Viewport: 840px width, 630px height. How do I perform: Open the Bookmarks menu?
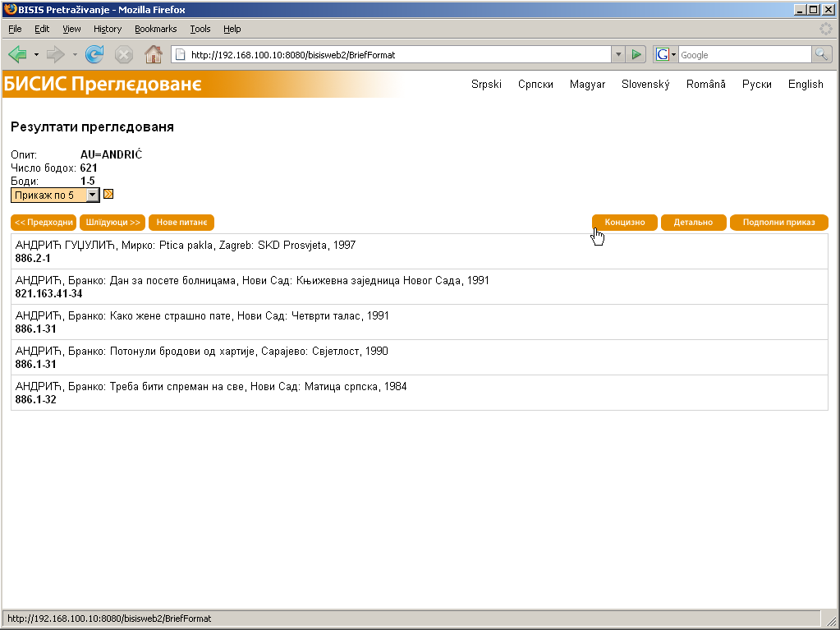pos(155,29)
